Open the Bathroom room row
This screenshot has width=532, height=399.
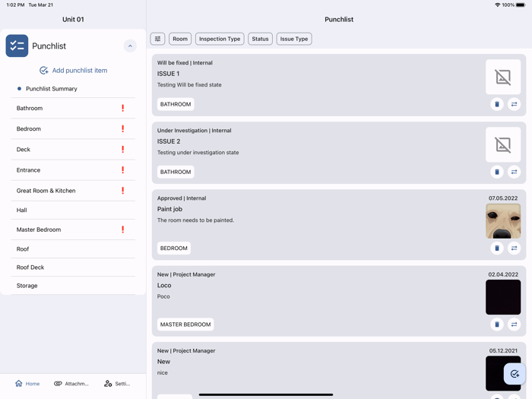(x=73, y=108)
